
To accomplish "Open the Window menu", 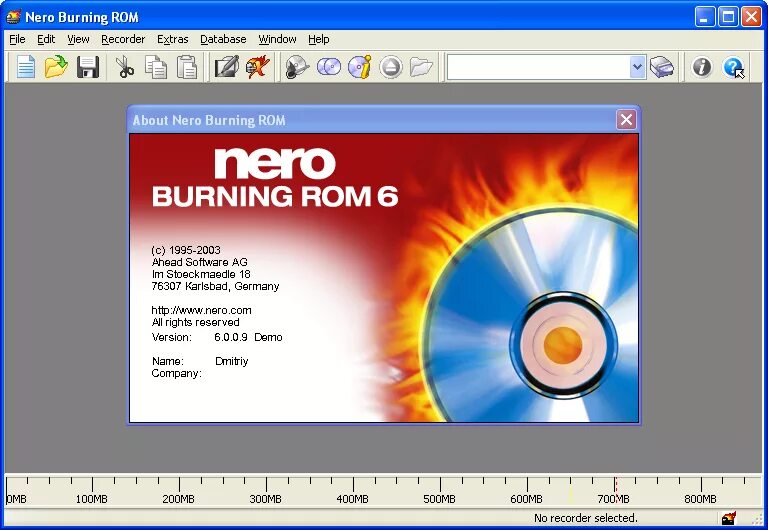I will pyautogui.click(x=277, y=39).
